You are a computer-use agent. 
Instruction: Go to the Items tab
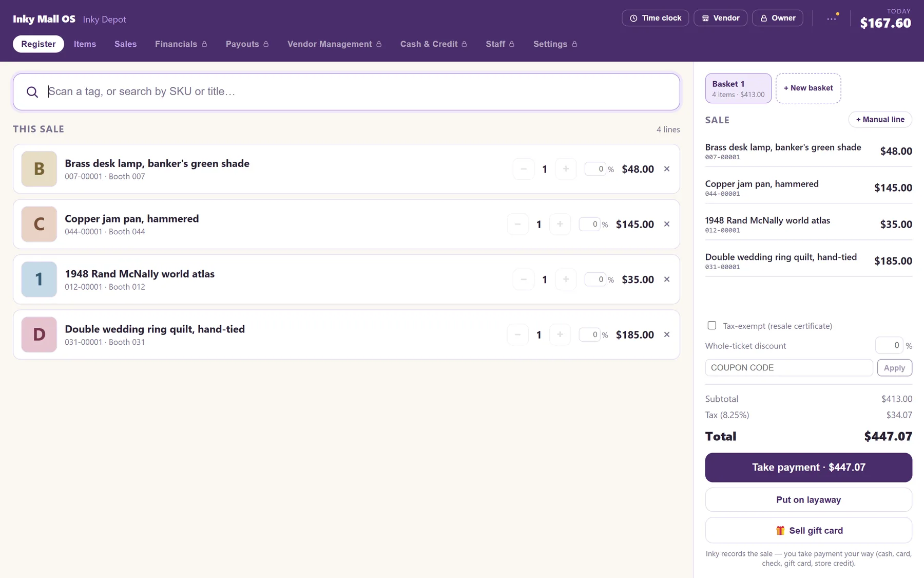[x=85, y=44]
